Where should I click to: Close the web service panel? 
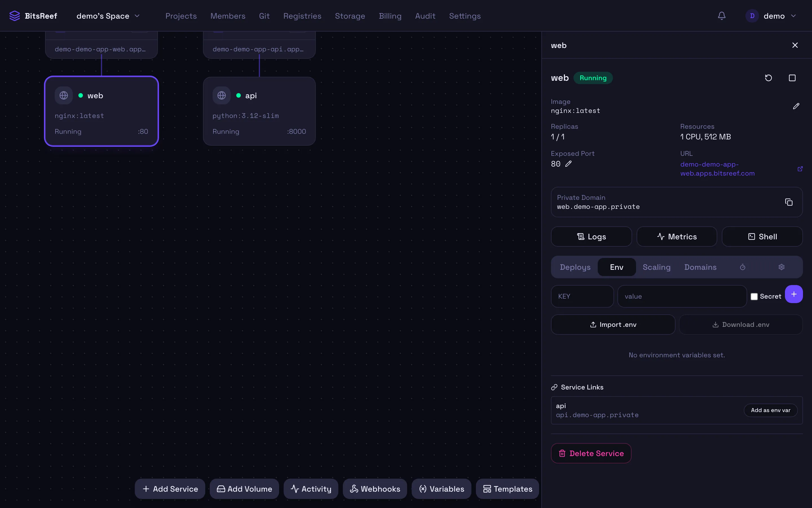point(795,45)
